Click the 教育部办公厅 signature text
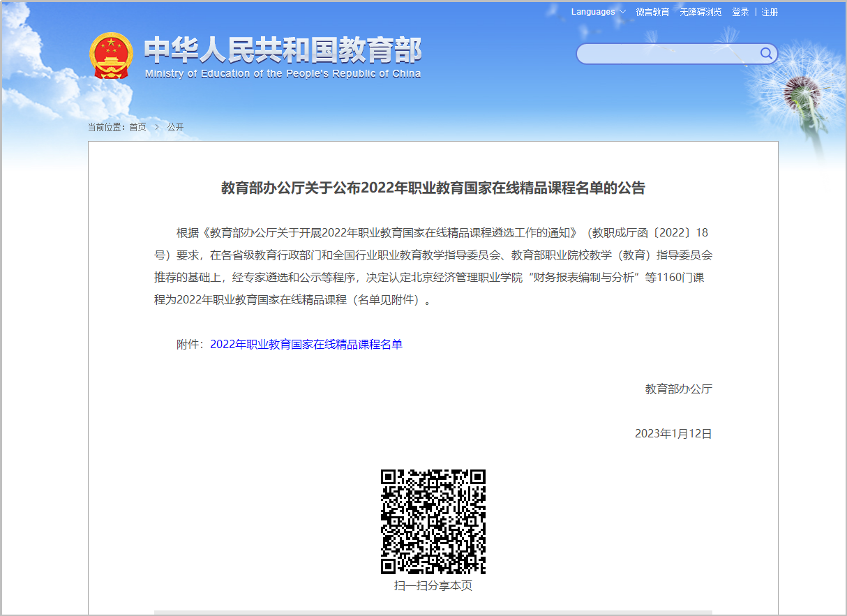Screen dimensions: 847x616 (x=679, y=389)
